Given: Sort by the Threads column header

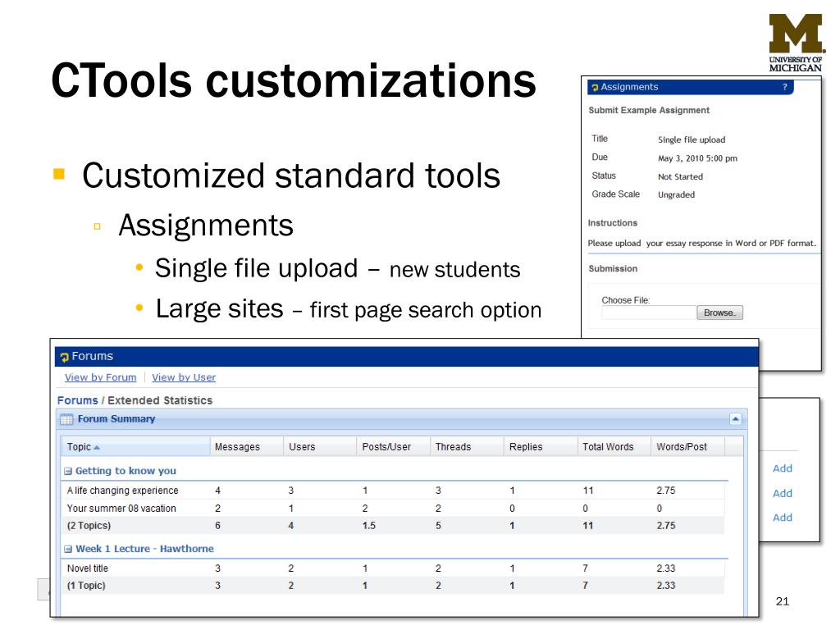Looking at the screenshot, I should pos(467,447).
